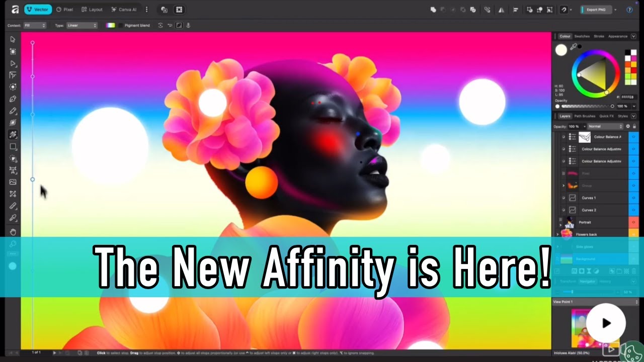Open the gradient Type Linear dropdown

click(x=82, y=25)
